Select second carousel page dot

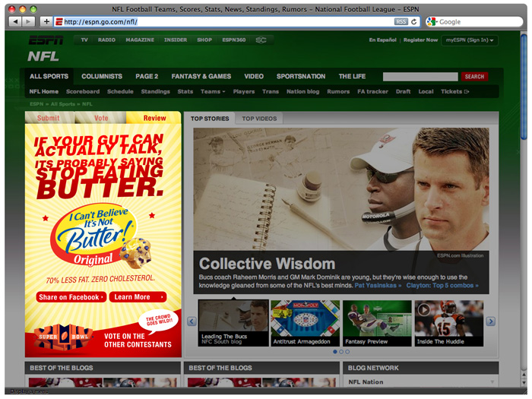click(x=341, y=352)
